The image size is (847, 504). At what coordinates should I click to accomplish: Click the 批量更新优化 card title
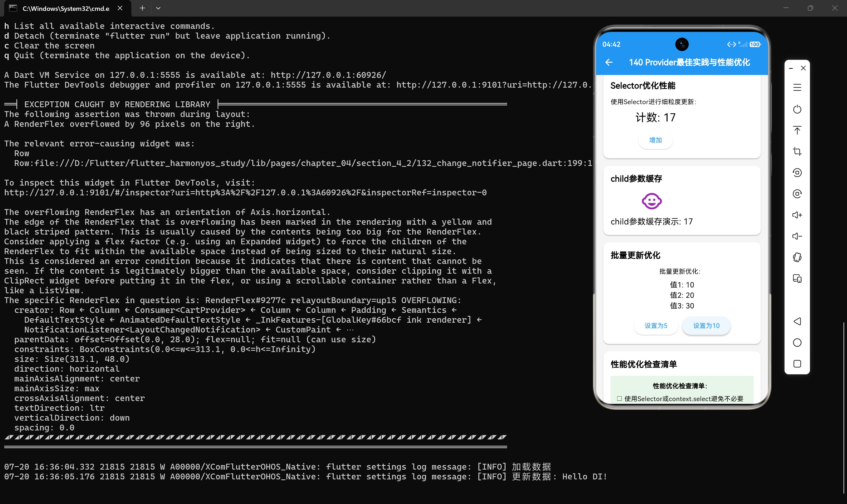[x=635, y=255]
